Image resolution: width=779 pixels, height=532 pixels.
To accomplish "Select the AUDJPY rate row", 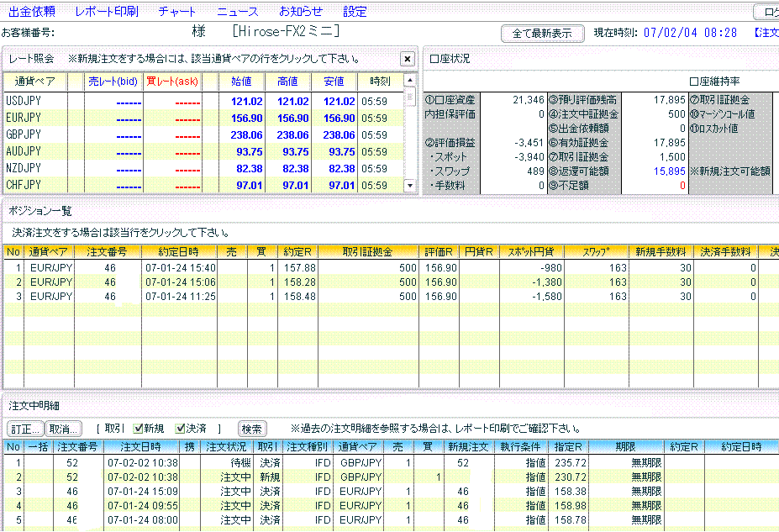I will [x=203, y=151].
